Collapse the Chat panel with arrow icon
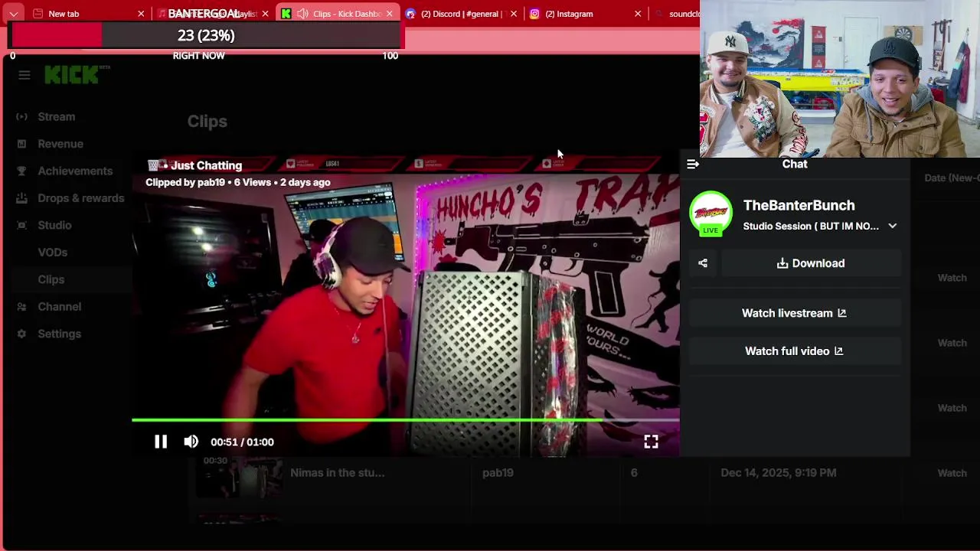Screen dimensions: 980x551 693,164
